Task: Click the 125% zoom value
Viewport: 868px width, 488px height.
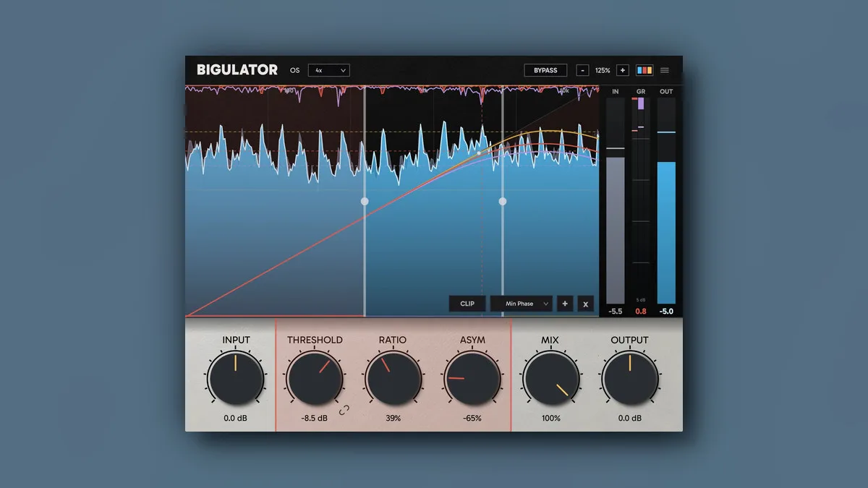Action: 603,71
